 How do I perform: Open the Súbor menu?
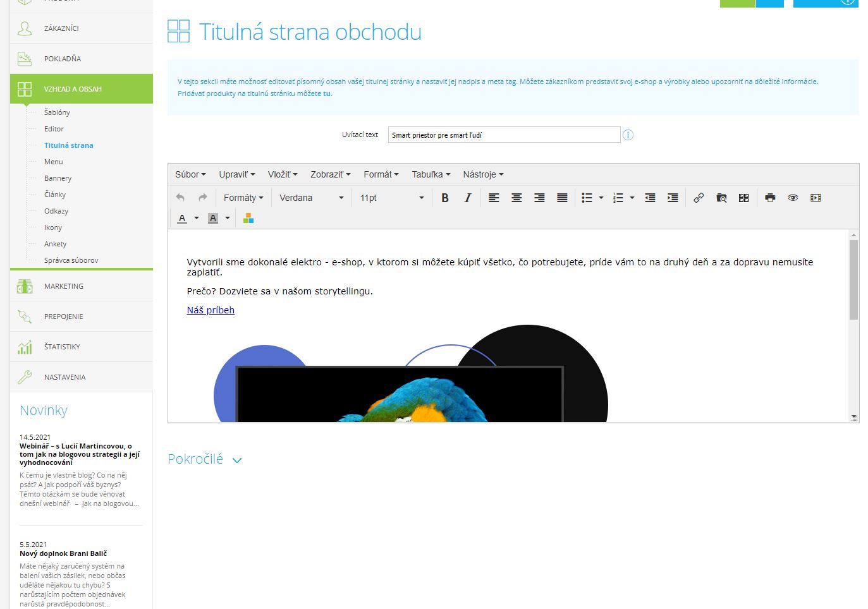coord(190,174)
